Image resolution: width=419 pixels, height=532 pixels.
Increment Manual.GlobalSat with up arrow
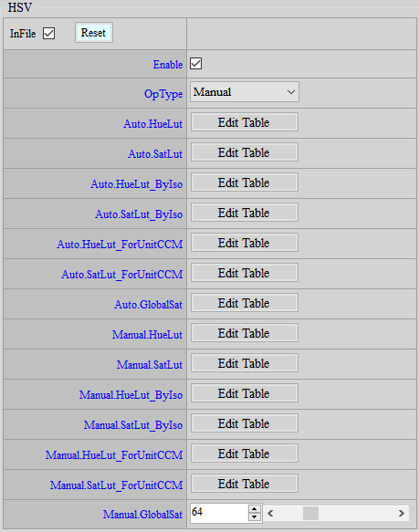coord(255,509)
